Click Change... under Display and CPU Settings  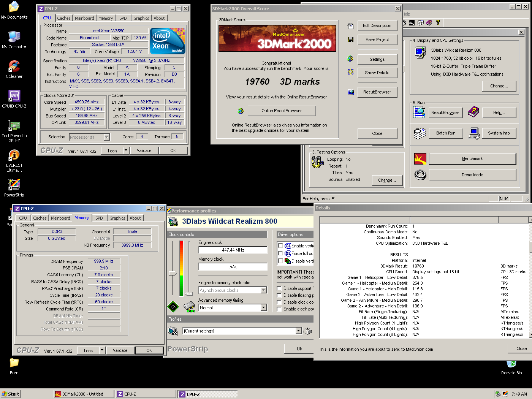click(x=499, y=86)
